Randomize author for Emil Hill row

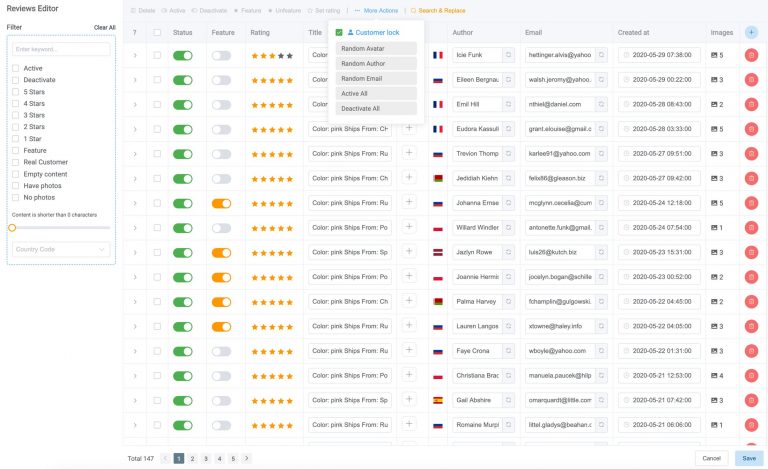pyautogui.click(x=508, y=104)
